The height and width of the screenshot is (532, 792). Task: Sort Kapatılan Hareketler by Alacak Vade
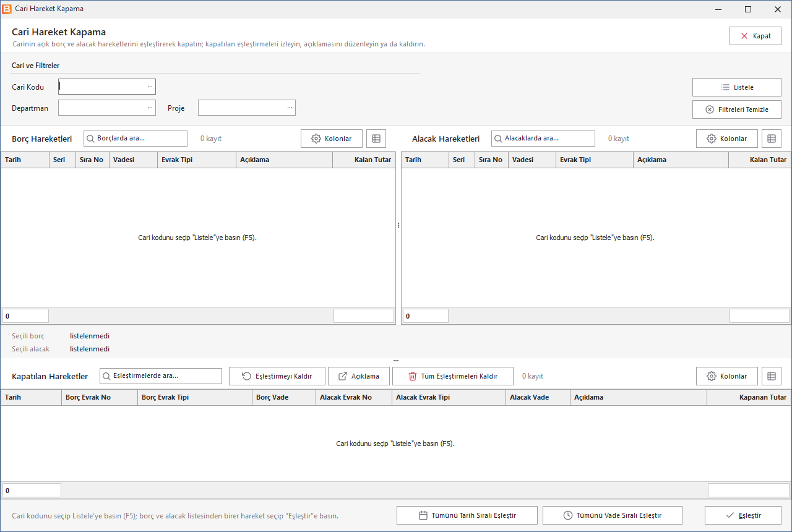point(538,397)
